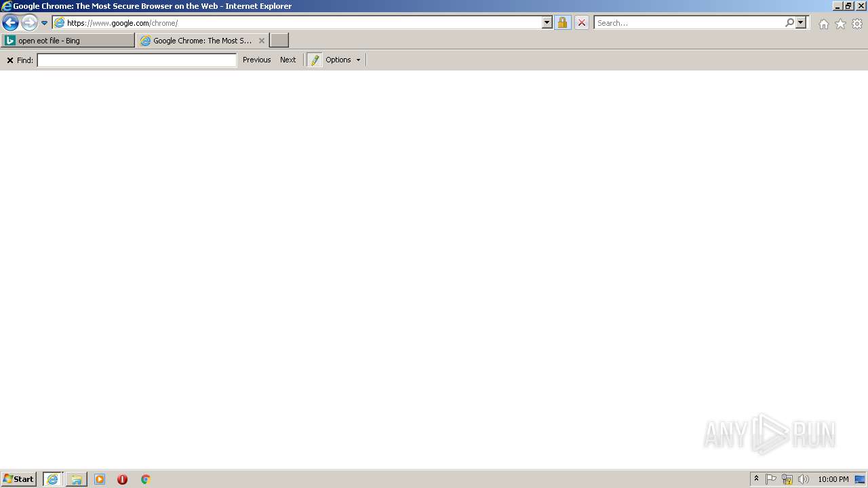
Task: Open the recent pages dropdown arrow
Action: point(45,23)
